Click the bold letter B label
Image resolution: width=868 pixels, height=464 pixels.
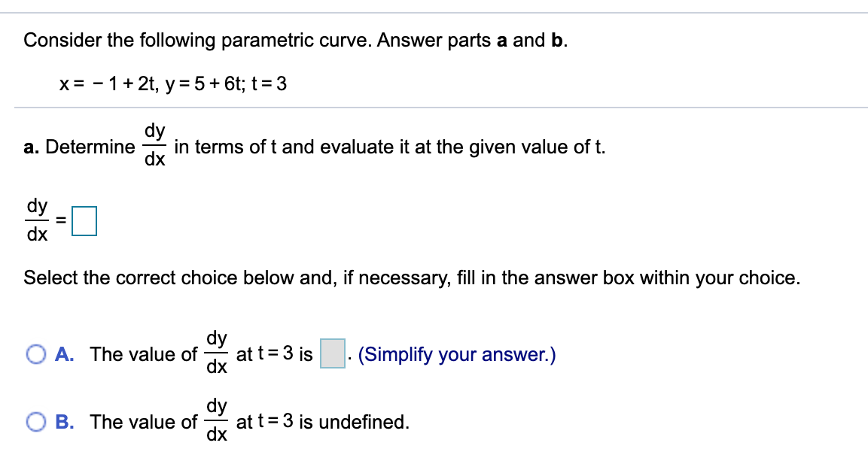pyautogui.click(x=64, y=423)
